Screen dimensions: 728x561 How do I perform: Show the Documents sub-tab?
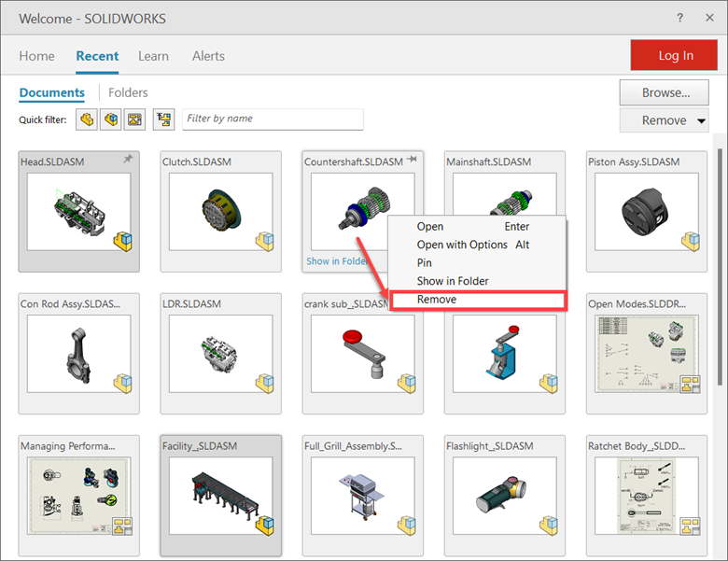(x=52, y=92)
